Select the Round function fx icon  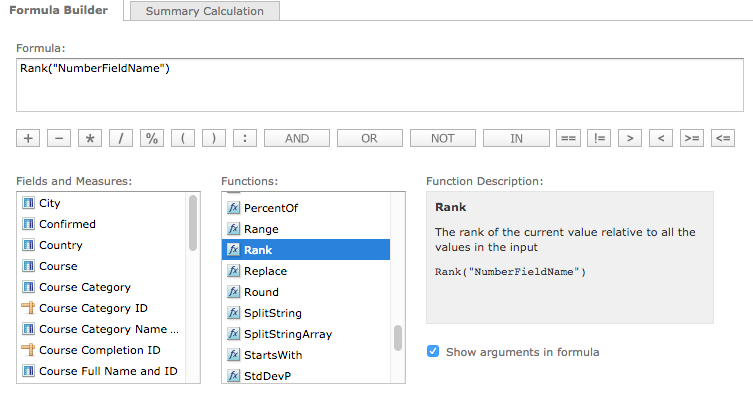tap(233, 292)
